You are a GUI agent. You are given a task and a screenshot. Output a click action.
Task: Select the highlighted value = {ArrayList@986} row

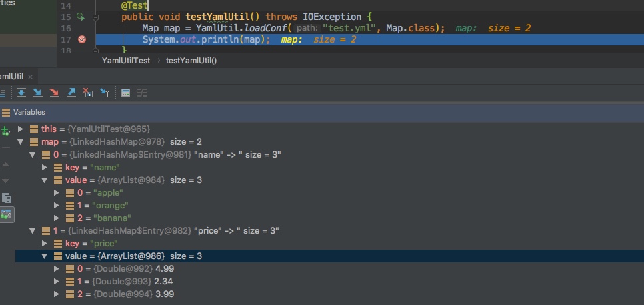[329, 256]
